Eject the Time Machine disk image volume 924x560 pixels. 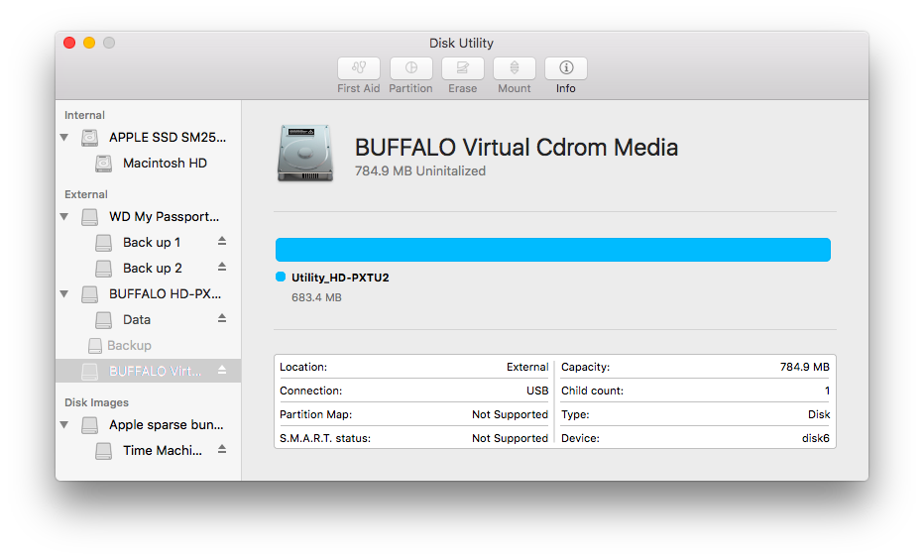[x=222, y=449]
